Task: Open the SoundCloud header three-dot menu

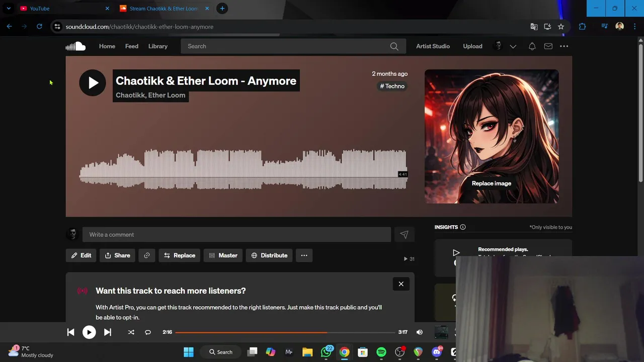Action: [x=564, y=46]
